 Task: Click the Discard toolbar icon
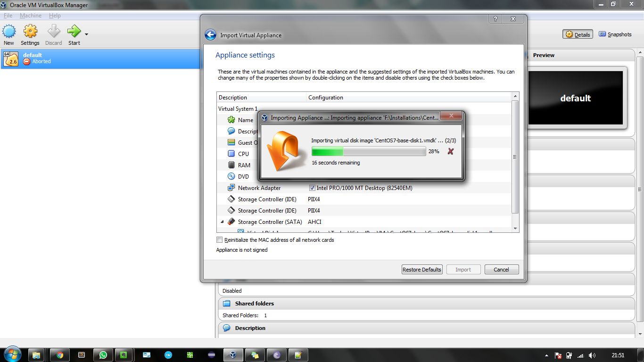click(x=54, y=32)
